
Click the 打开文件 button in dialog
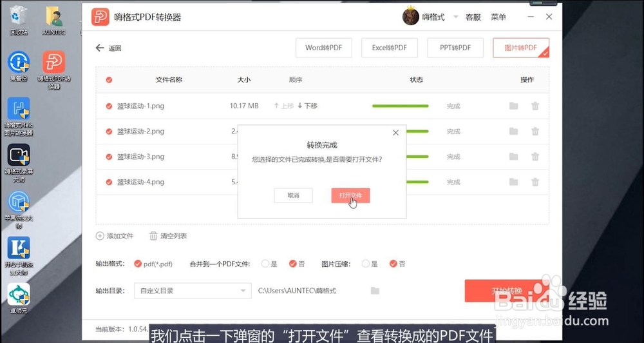click(350, 195)
